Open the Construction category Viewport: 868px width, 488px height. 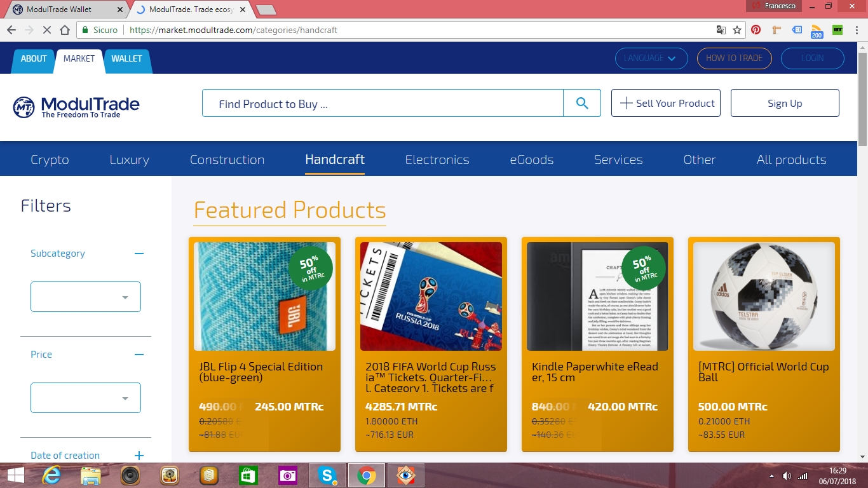click(x=227, y=159)
